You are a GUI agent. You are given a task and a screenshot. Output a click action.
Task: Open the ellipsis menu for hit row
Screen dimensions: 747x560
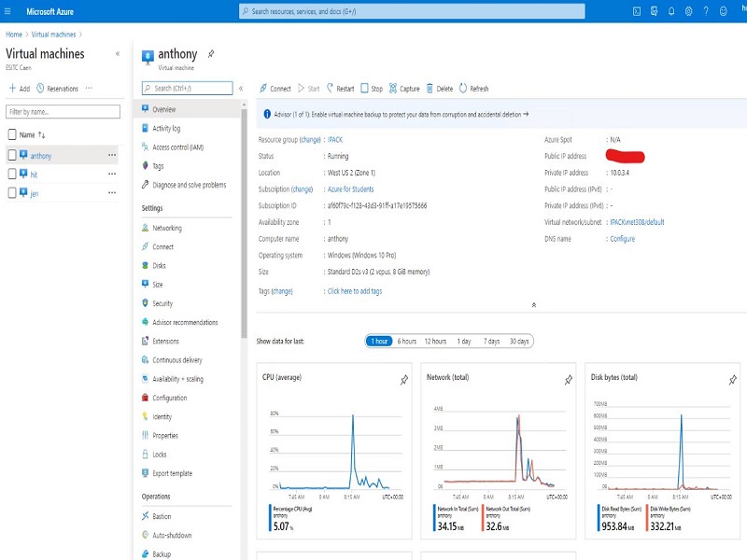[x=112, y=174]
